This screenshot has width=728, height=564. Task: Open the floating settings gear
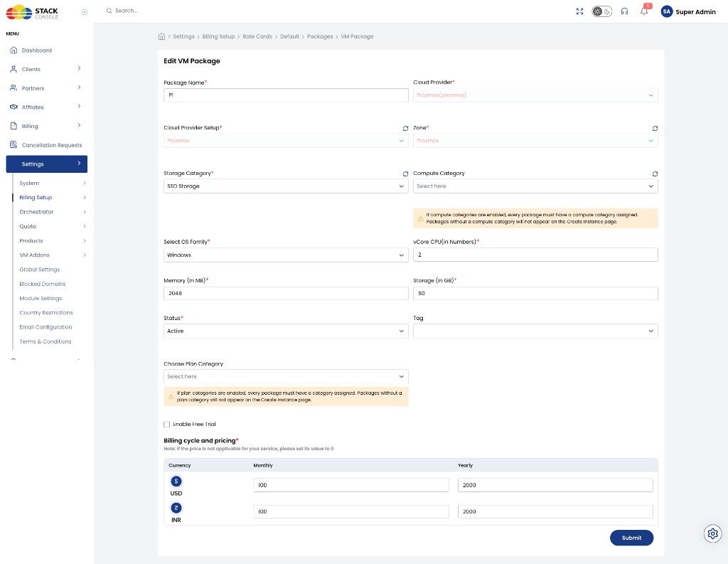(712, 534)
